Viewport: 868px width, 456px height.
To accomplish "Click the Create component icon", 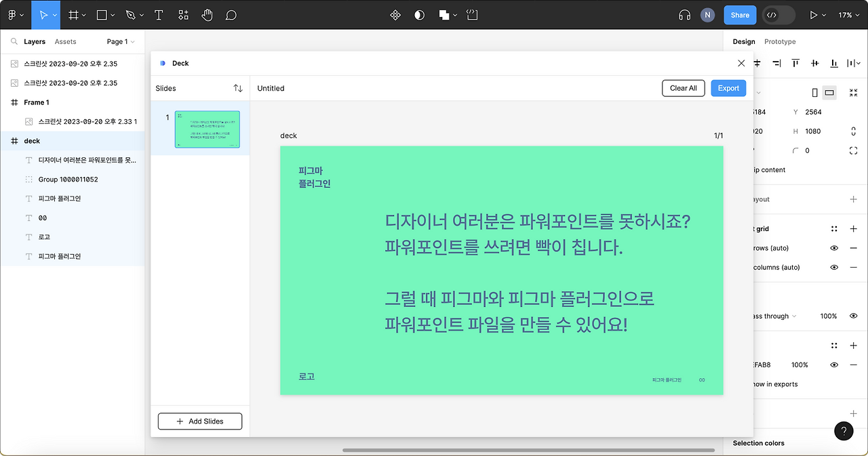I will tap(395, 14).
